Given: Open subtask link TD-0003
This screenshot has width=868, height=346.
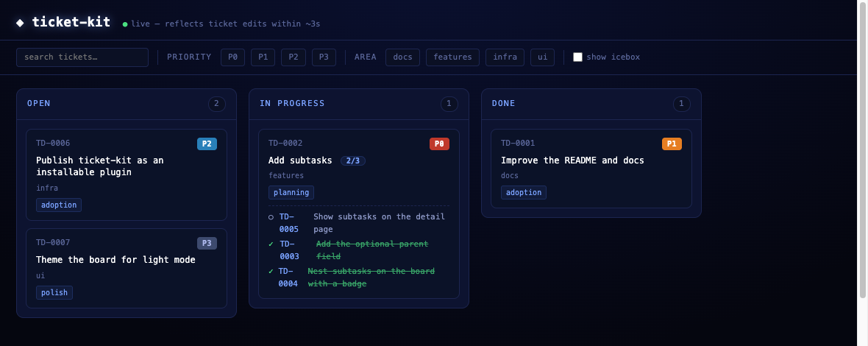Looking at the screenshot, I should click(289, 250).
